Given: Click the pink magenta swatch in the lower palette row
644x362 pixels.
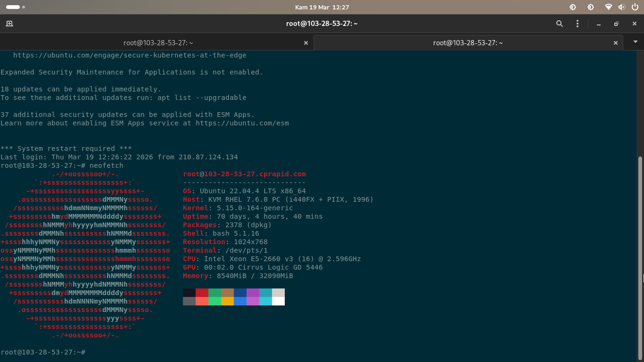Looking at the screenshot, I should click(253, 301).
